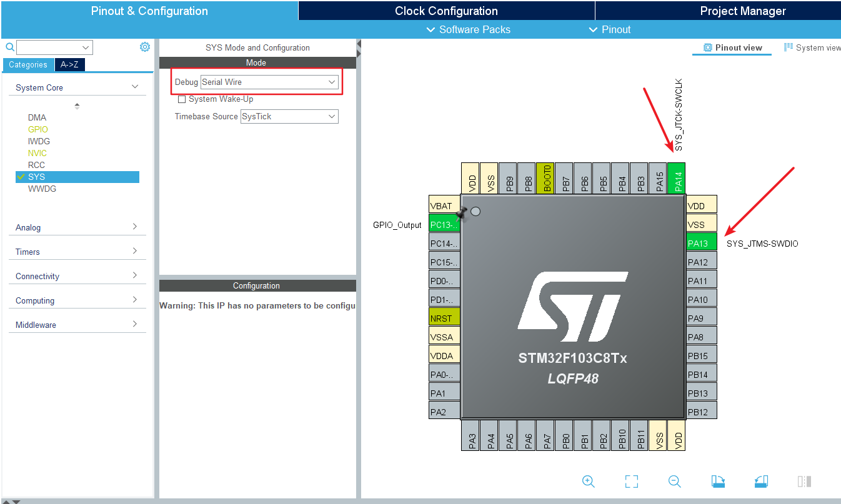
Task: Zoom in on the pinout view
Action: (588, 482)
